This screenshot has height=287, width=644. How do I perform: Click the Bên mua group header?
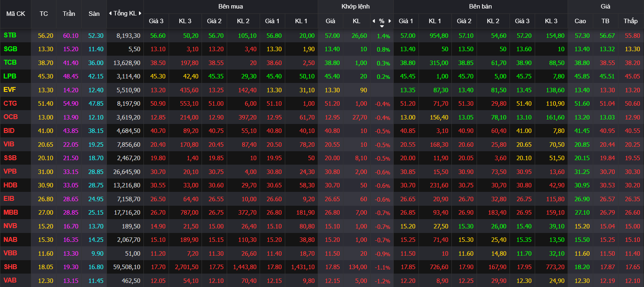(231, 7)
